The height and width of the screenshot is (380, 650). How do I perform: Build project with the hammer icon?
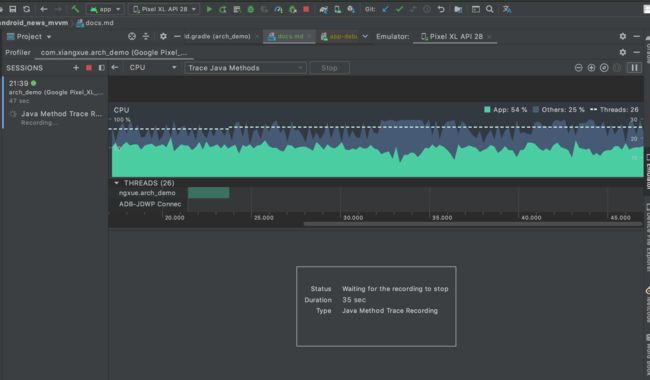75,9
